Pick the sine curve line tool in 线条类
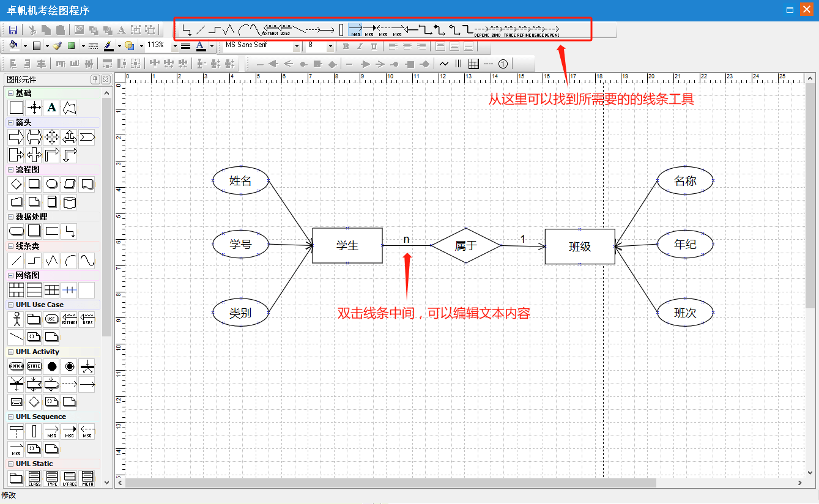 pos(87,261)
